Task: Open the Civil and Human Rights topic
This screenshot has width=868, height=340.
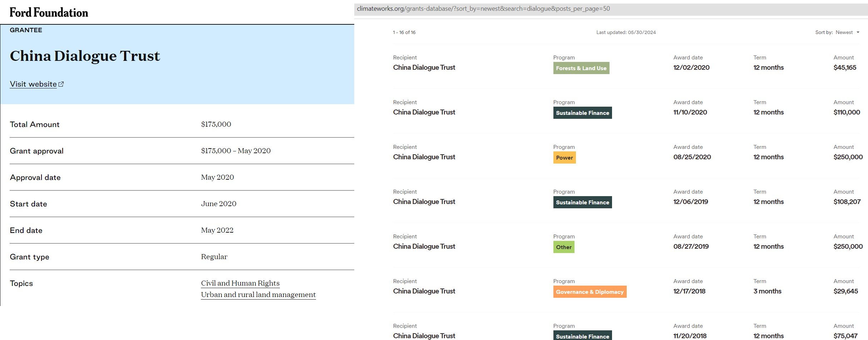Action: tap(240, 283)
